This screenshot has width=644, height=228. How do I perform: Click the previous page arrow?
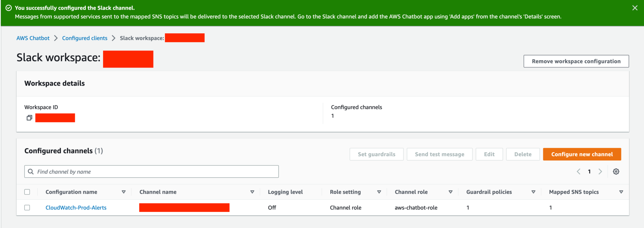click(x=578, y=171)
